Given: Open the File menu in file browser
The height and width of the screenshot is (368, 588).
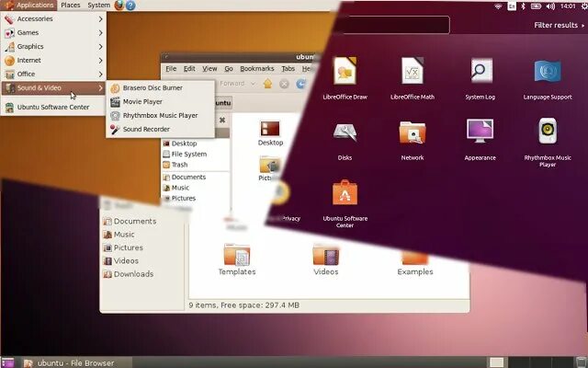Looking at the screenshot, I should coord(171,69).
